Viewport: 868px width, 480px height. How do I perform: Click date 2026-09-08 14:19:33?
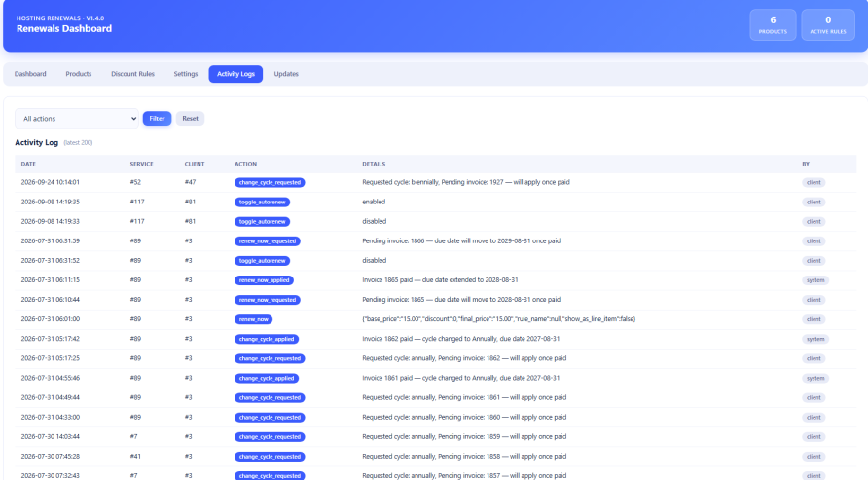(x=51, y=221)
